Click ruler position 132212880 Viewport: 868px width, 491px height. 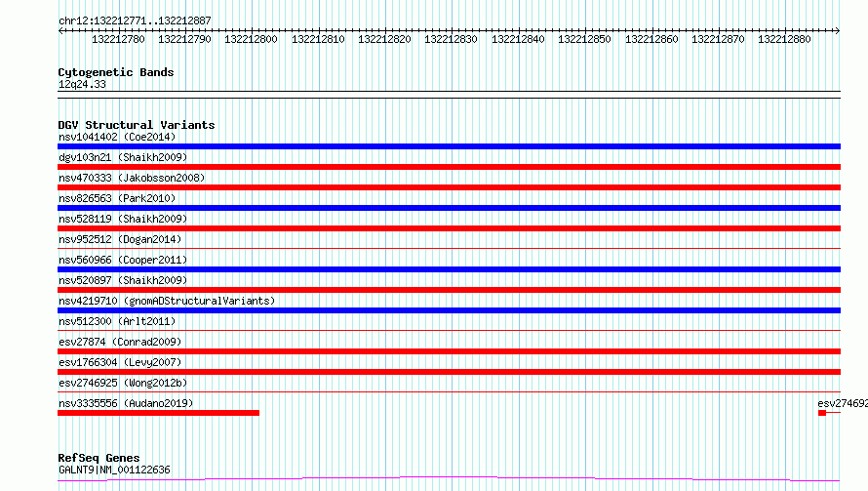point(784,39)
